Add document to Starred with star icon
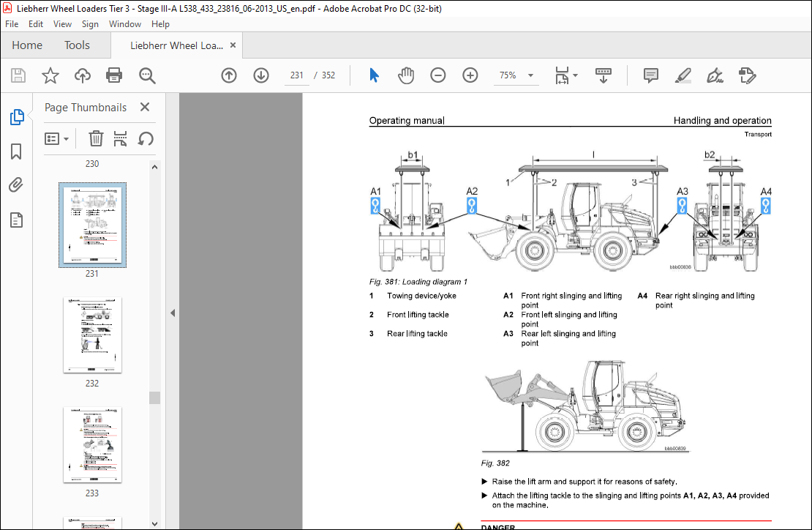This screenshot has height=530, width=812. 50,75
